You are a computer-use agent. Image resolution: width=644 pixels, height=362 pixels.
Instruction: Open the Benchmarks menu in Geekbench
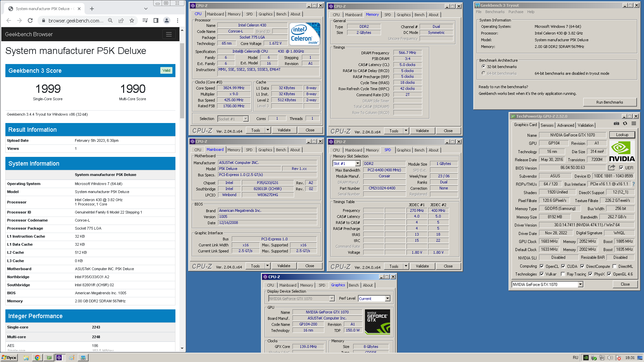coord(495,12)
